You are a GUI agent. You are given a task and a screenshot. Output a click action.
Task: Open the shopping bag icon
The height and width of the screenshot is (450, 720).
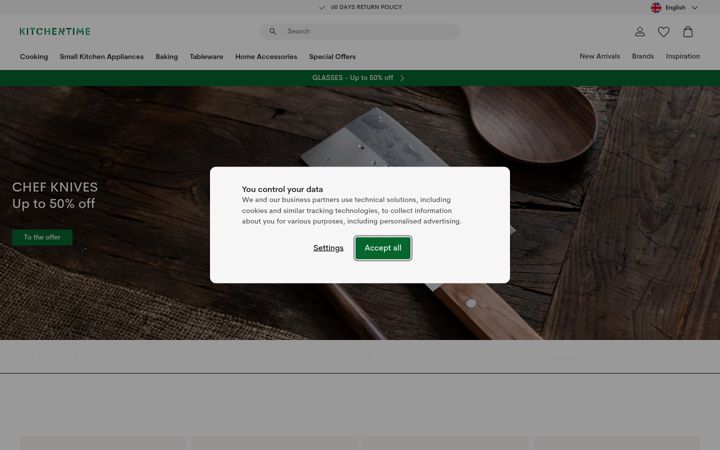(688, 32)
